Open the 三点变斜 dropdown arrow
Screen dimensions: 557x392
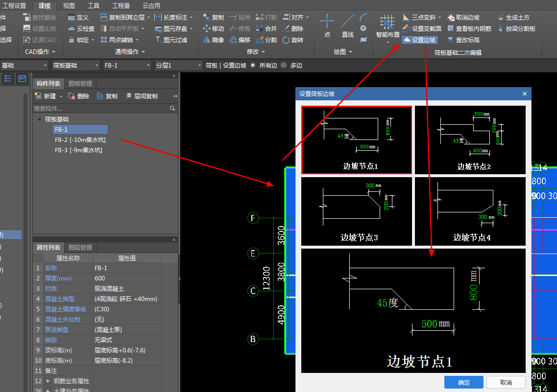(x=440, y=18)
